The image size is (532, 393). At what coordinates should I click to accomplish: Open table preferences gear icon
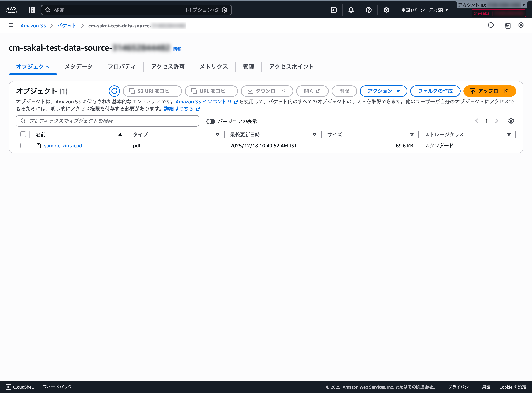511,121
